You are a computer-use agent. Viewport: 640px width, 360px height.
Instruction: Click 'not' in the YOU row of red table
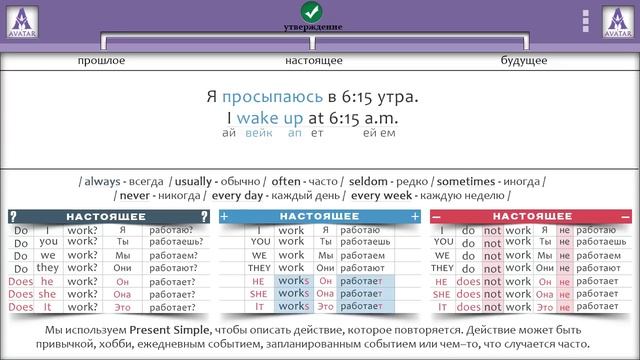(492, 243)
